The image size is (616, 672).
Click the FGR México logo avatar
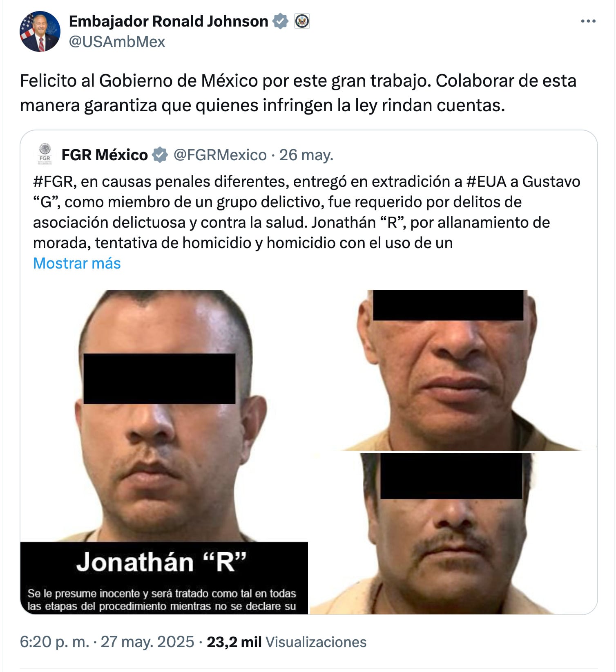[x=45, y=154]
